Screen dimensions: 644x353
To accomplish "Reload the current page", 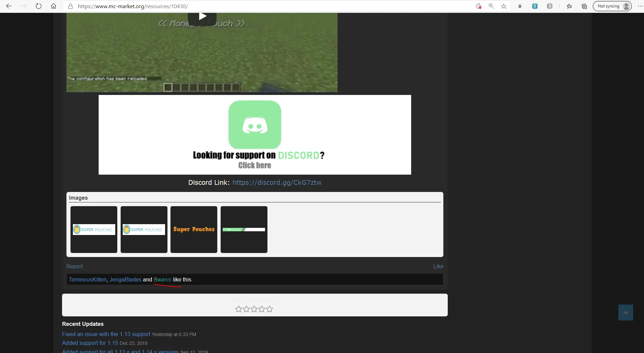I will [39, 6].
